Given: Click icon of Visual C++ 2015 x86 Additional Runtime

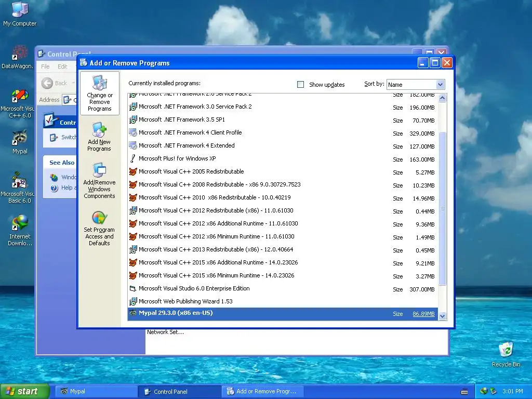Looking at the screenshot, I should 133,262.
